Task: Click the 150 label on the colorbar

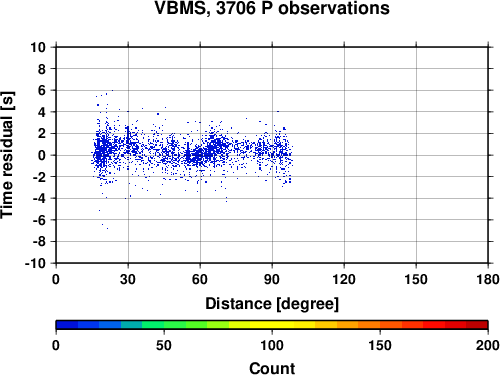Action: click(x=380, y=345)
